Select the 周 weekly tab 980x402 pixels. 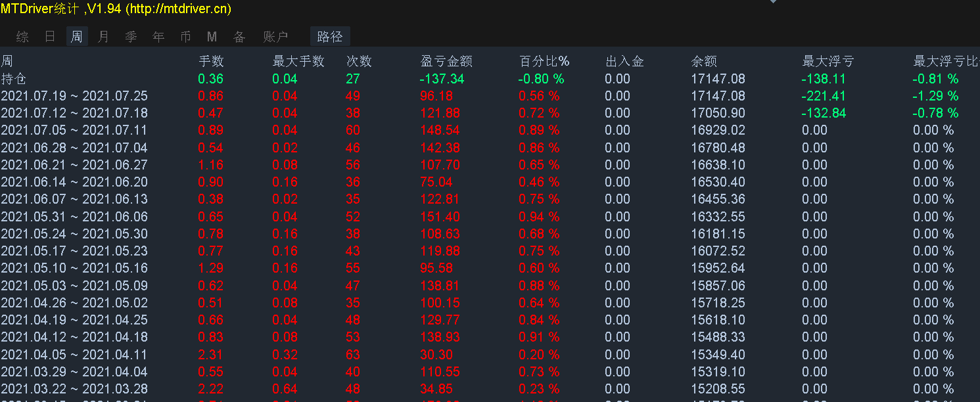tap(77, 37)
